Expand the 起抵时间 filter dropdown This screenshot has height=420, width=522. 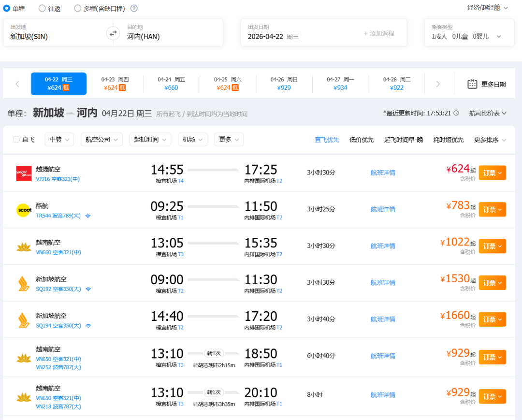coord(150,140)
